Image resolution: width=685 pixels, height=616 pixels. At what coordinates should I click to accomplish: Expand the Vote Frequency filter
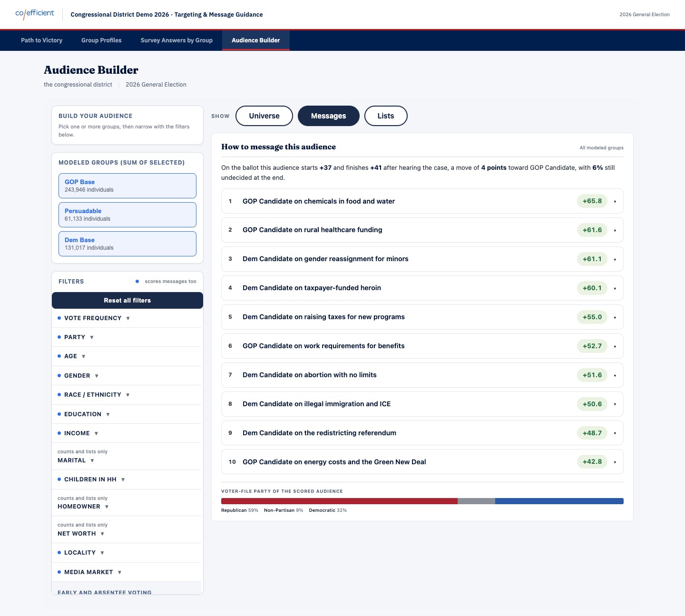(x=127, y=318)
